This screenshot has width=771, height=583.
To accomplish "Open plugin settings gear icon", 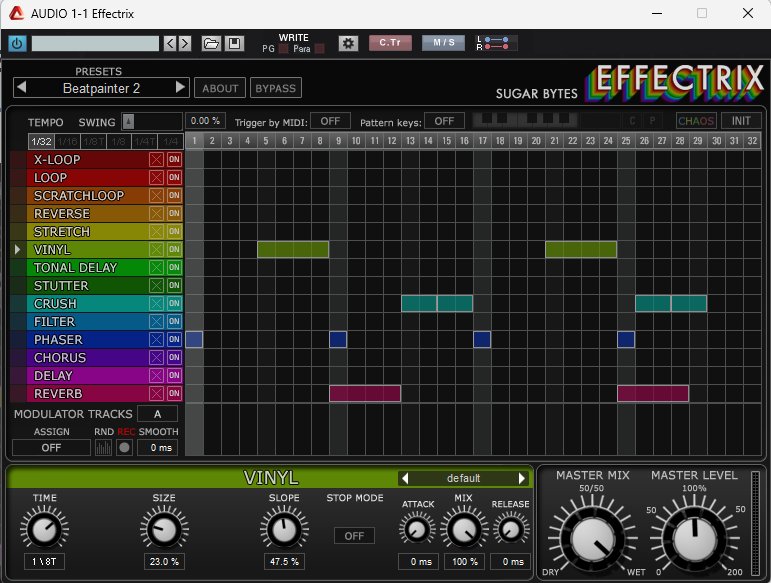I will tap(348, 43).
